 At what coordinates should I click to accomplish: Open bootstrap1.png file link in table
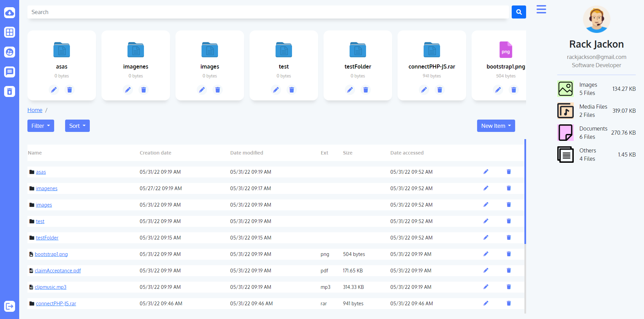[51, 254]
